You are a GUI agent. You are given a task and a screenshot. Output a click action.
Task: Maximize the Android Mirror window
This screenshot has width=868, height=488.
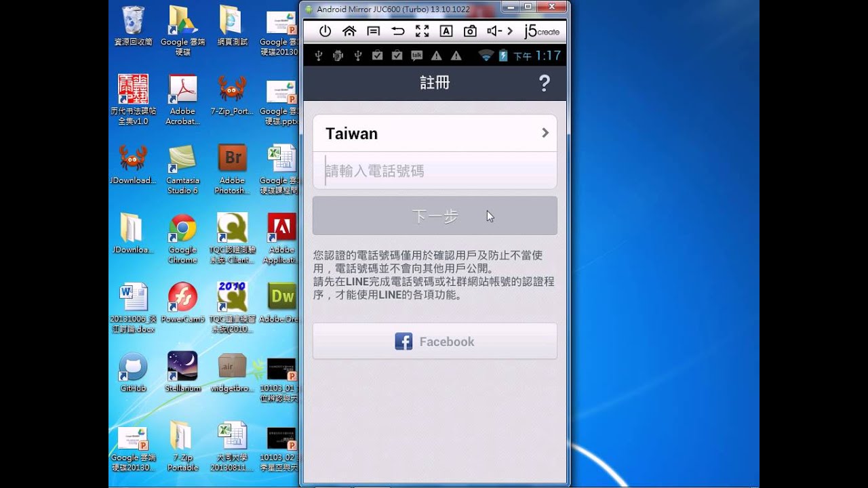tap(528, 7)
